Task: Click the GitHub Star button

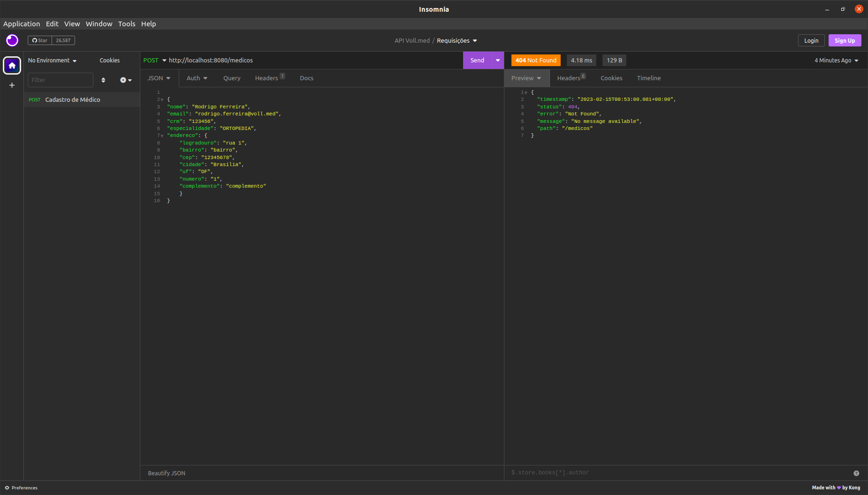Action: pos(40,40)
